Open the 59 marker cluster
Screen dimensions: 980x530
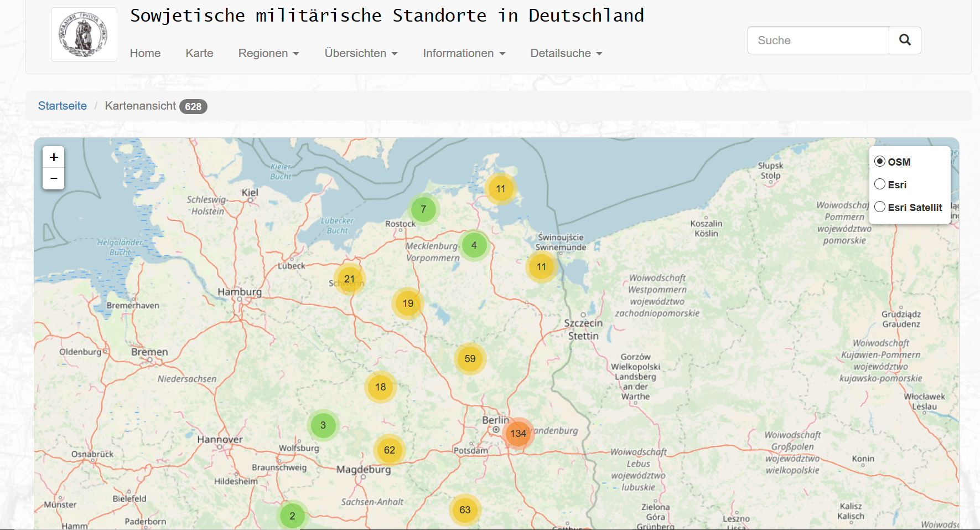470,359
